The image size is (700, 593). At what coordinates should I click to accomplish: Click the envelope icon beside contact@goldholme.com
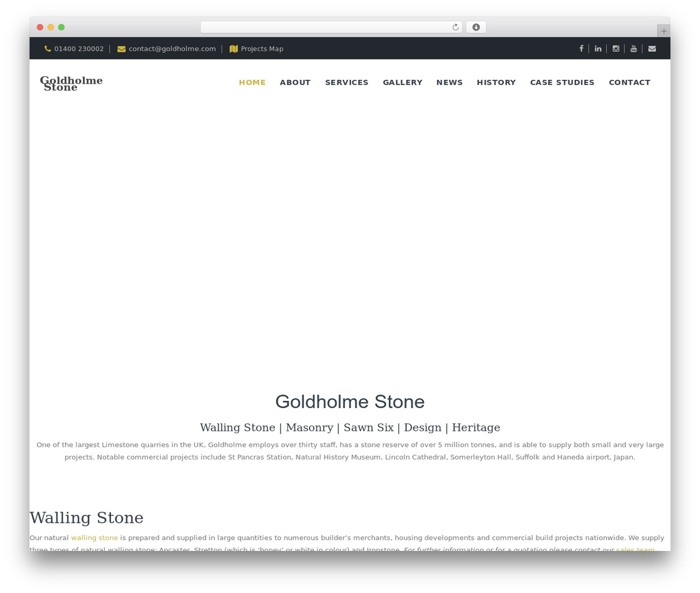121,49
